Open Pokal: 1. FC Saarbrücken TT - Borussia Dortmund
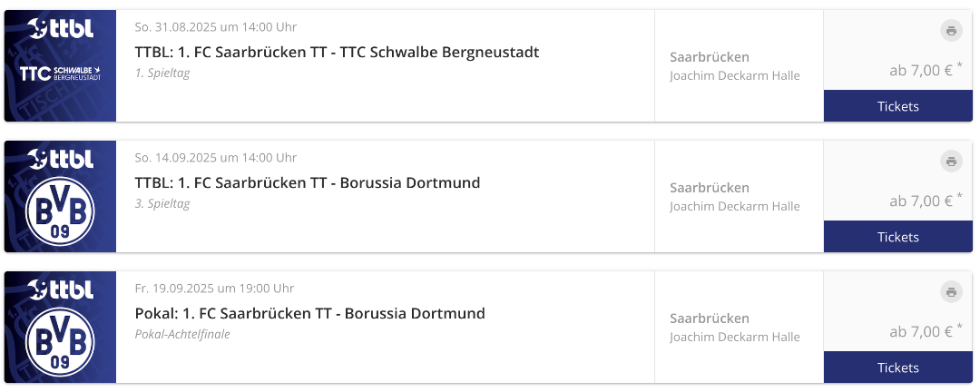Viewport: 980px width, 392px height. (309, 314)
